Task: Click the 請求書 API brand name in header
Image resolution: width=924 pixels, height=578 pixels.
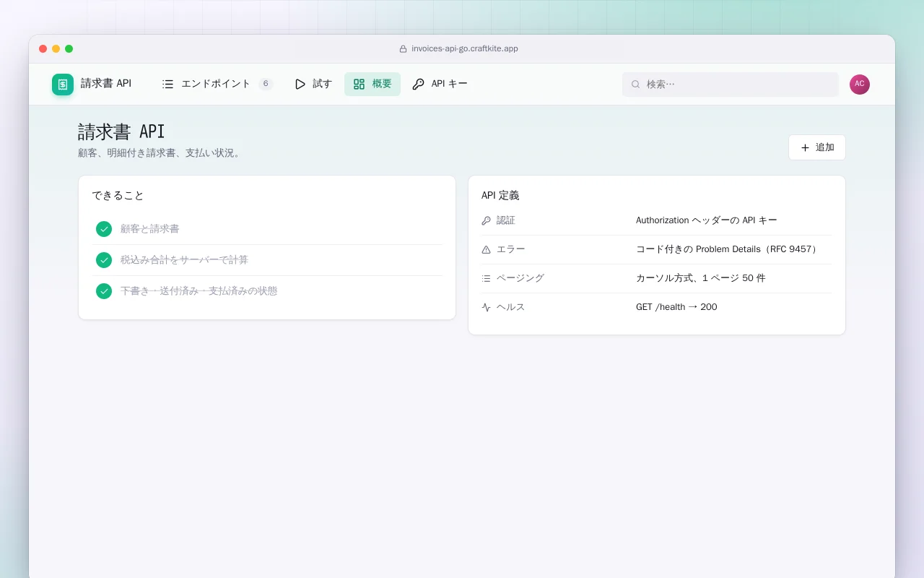Action: click(106, 84)
